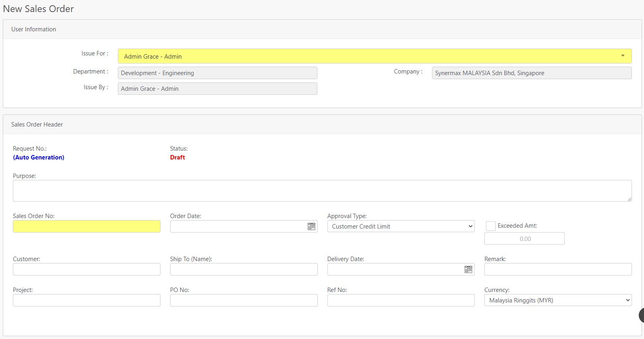
Task: Click the Sales Order Header panel title
Action: point(37,125)
